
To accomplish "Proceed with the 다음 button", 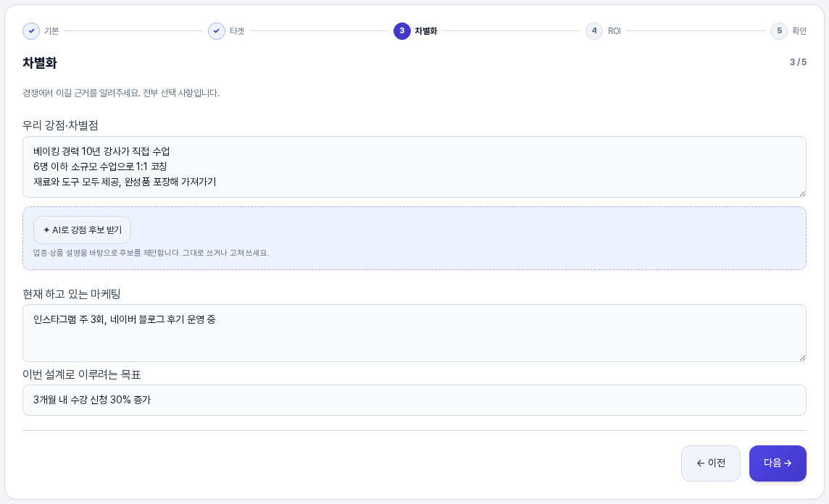I will pos(777,463).
